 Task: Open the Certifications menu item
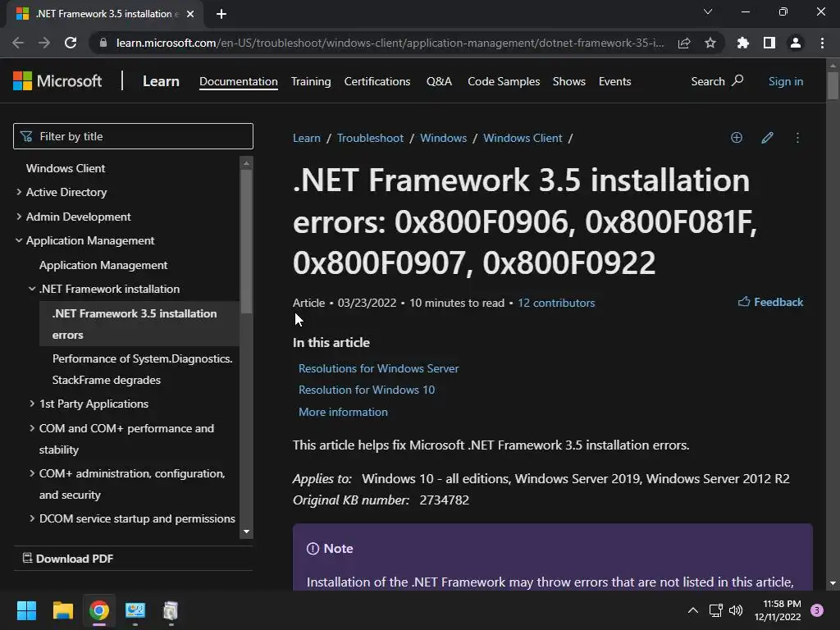point(377,81)
